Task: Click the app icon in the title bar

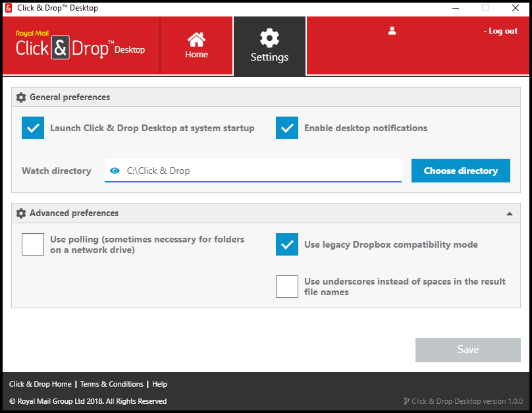Action: click(x=9, y=8)
